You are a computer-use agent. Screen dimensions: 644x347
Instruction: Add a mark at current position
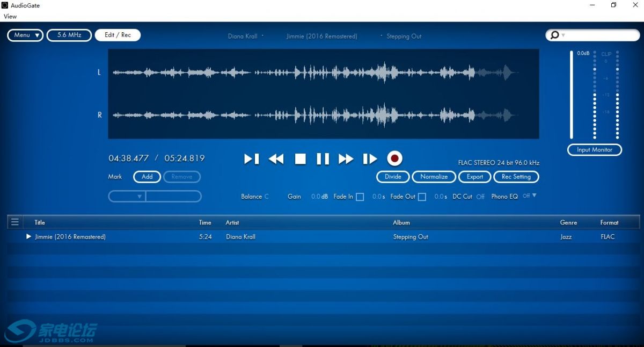(147, 177)
